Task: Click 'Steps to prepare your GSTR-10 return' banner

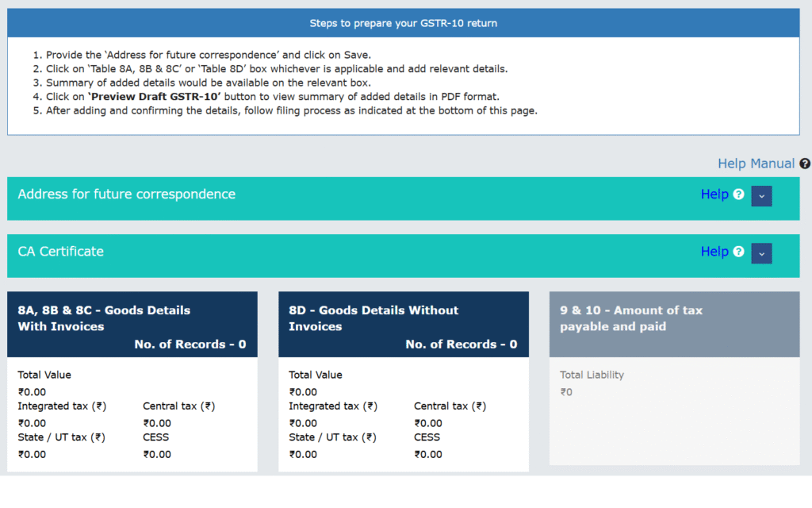Action: (404, 23)
